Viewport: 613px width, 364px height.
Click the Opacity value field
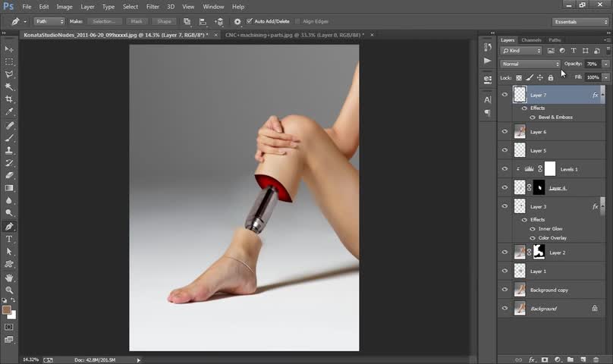click(x=593, y=64)
